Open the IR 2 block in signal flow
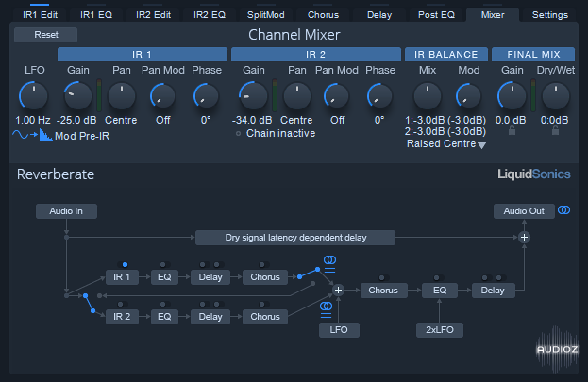 [x=122, y=317]
